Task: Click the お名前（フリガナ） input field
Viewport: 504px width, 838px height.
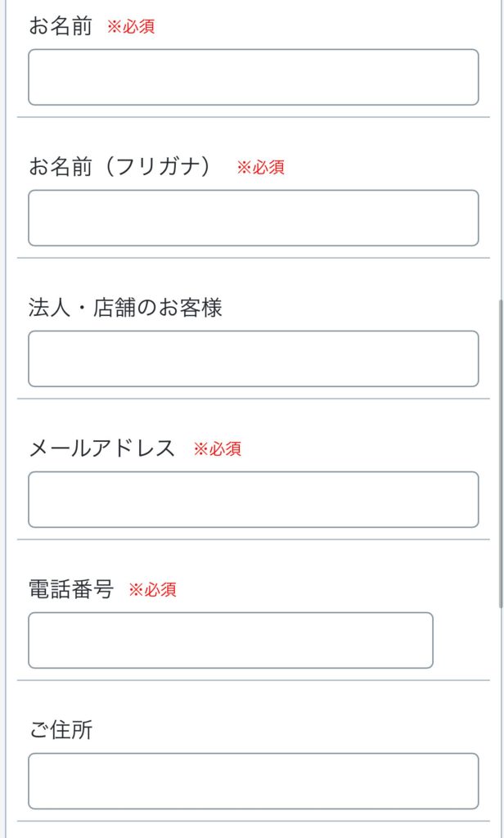Action: click(x=253, y=219)
